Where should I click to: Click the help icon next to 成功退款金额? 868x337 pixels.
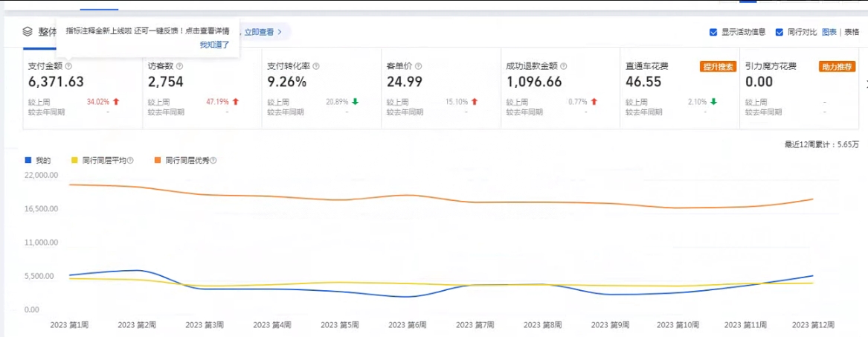coord(565,66)
